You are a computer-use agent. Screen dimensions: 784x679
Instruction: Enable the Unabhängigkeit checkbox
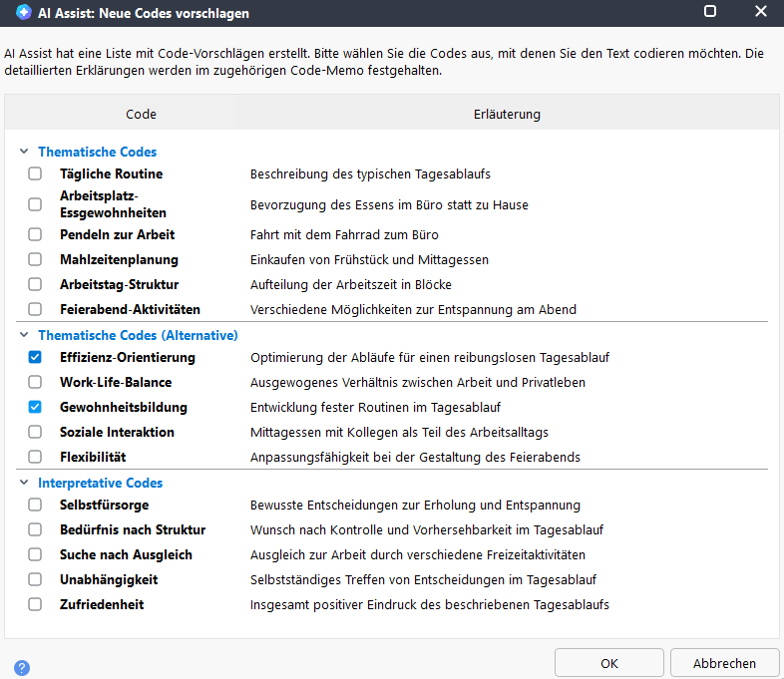[35, 579]
